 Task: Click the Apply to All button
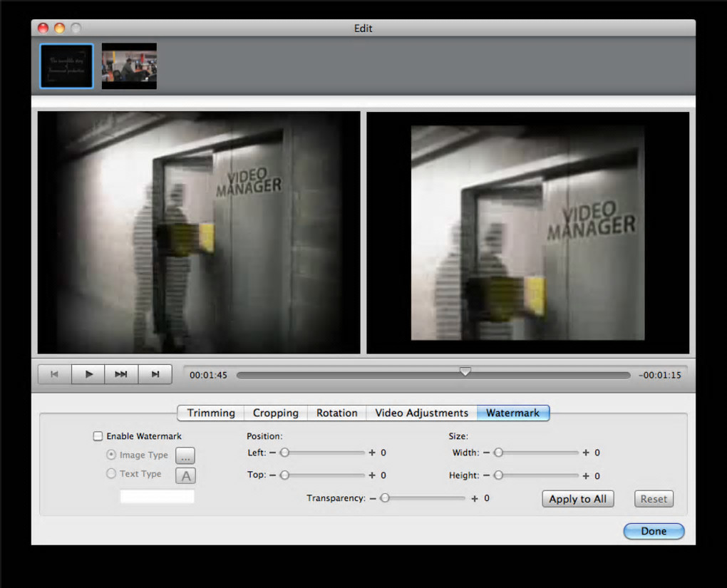click(x=578, y=499)
